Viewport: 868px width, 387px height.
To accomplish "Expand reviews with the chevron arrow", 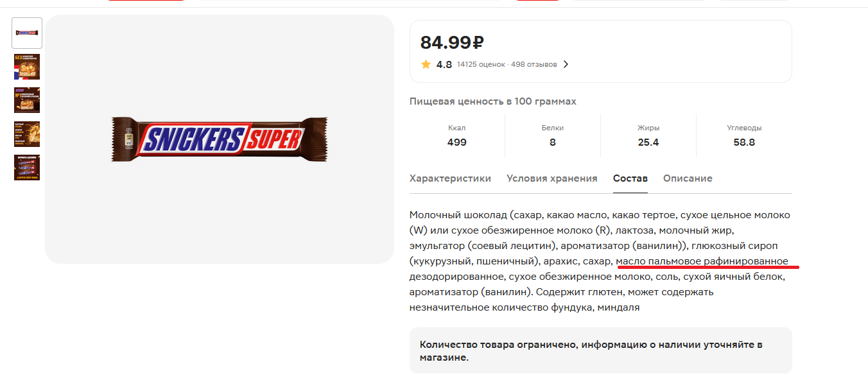I will tap(566, 64).
